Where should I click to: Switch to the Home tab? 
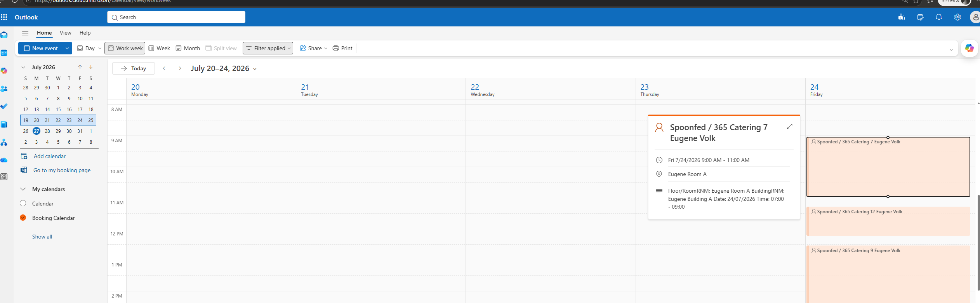click(x=44, y=33)
